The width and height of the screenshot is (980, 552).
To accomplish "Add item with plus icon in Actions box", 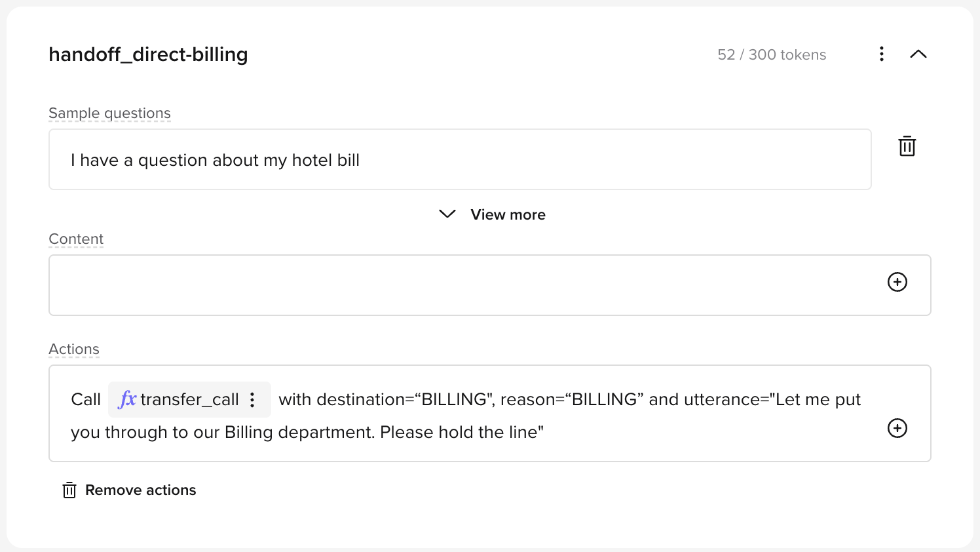I will (897, 428).
